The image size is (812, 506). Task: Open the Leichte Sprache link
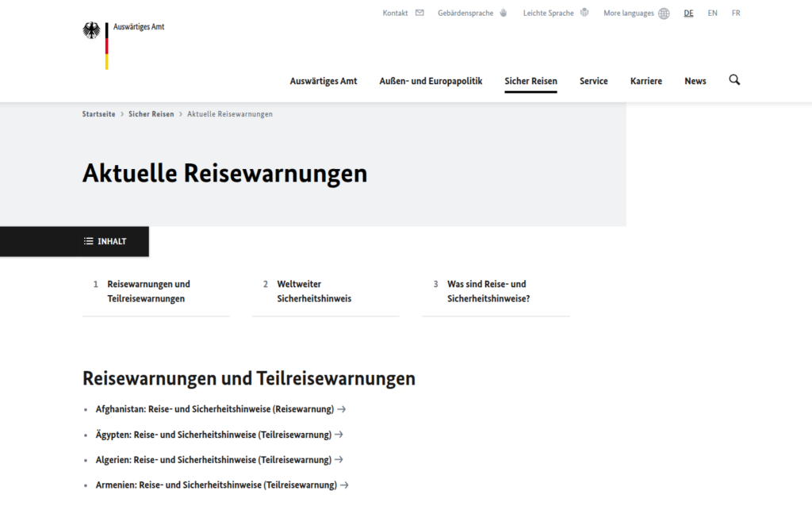549,13
